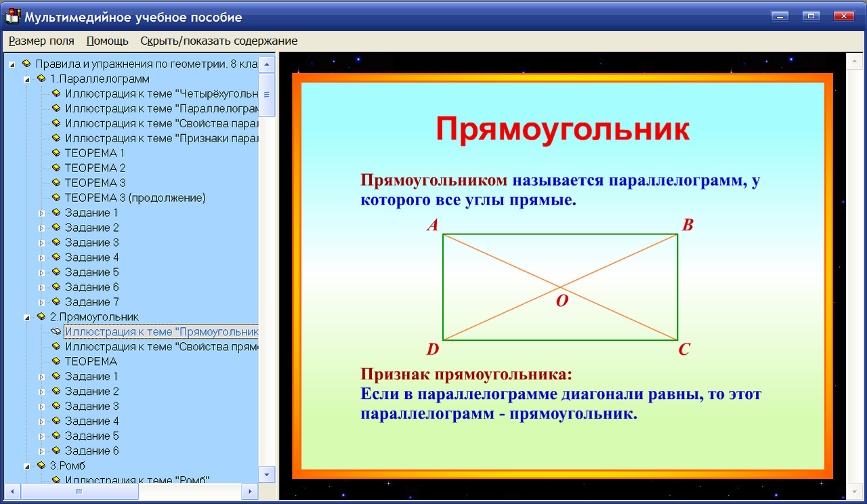Click the book icon next to "3.Ромб"
This screenshot has width=867, height=504.
43,465
